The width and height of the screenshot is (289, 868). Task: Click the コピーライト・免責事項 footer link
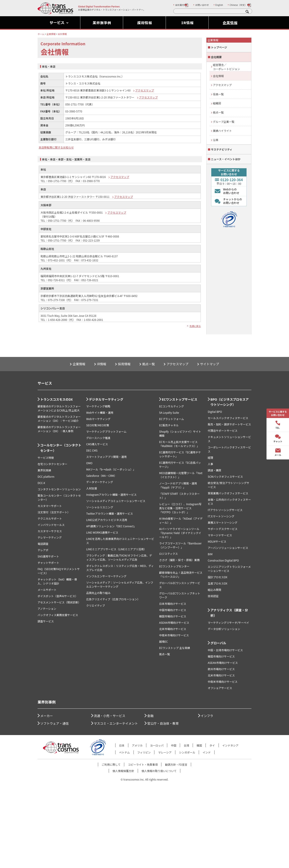tap(143, 765)
